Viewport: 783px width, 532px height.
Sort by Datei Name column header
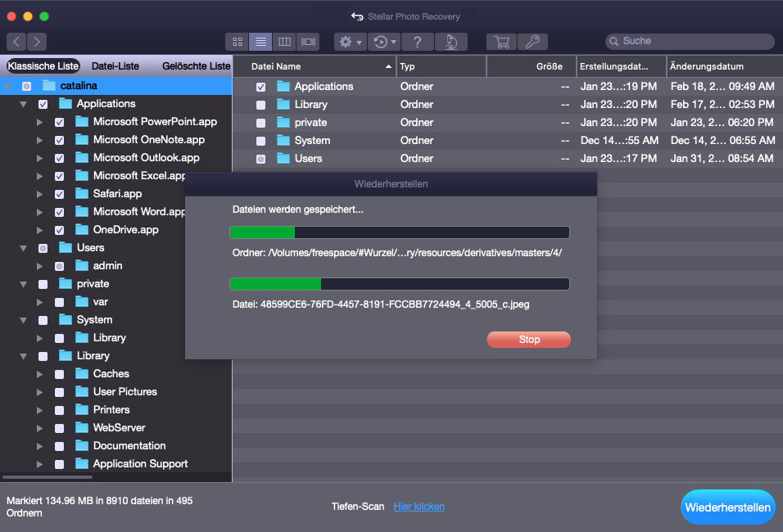pos(315,66)
